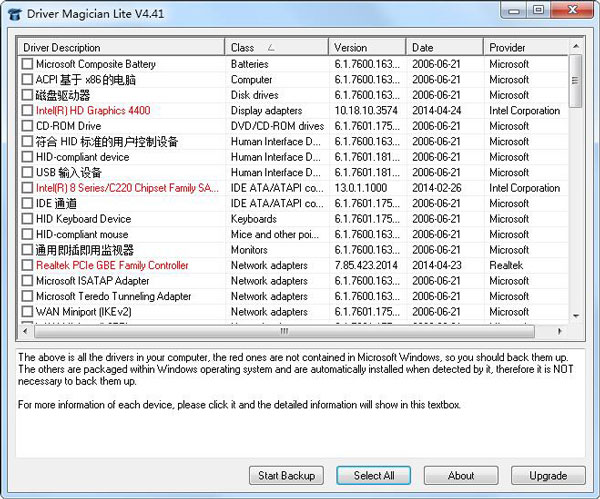Image resolution: width=600 pixels, height=499 pixels.
Task: Click the Microsoft Composite Battery driver name
Action: [x=96, y=64]
